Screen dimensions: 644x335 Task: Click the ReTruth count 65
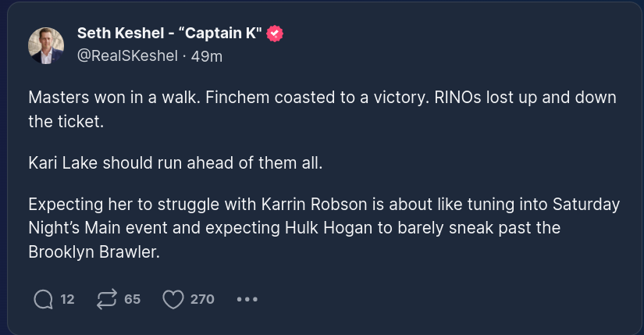coord(132,299)
